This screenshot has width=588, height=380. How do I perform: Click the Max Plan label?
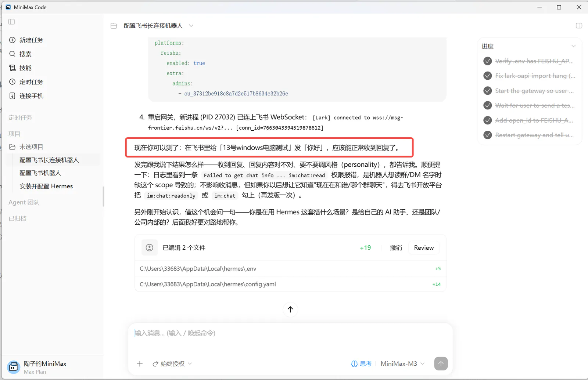tap(35, 372)
